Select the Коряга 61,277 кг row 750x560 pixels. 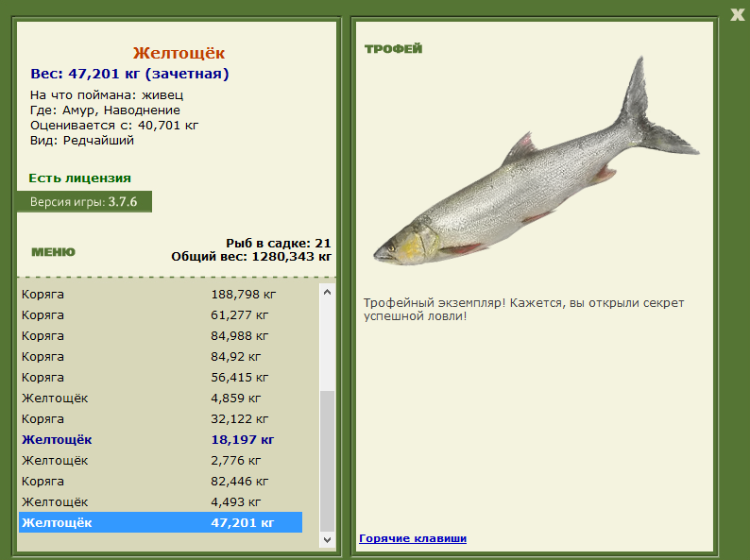[x=161, y=315]
